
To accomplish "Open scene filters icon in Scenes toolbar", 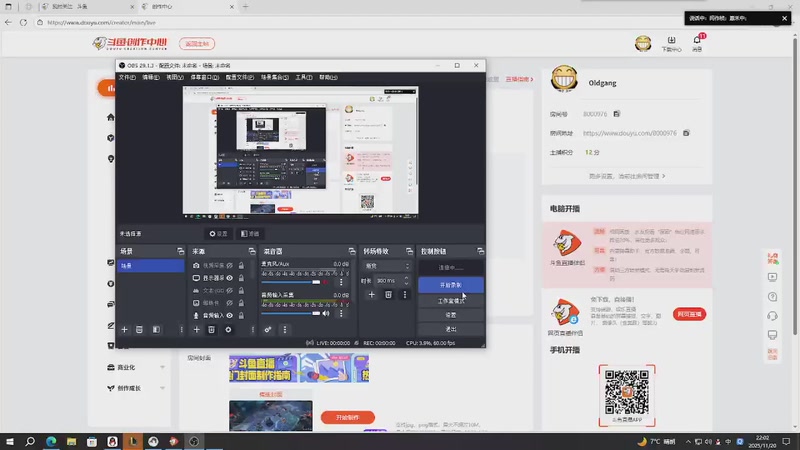I will [156, 330].
